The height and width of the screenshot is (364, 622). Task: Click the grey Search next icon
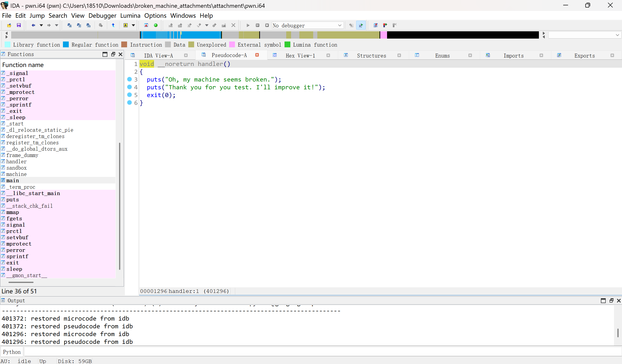101,25
